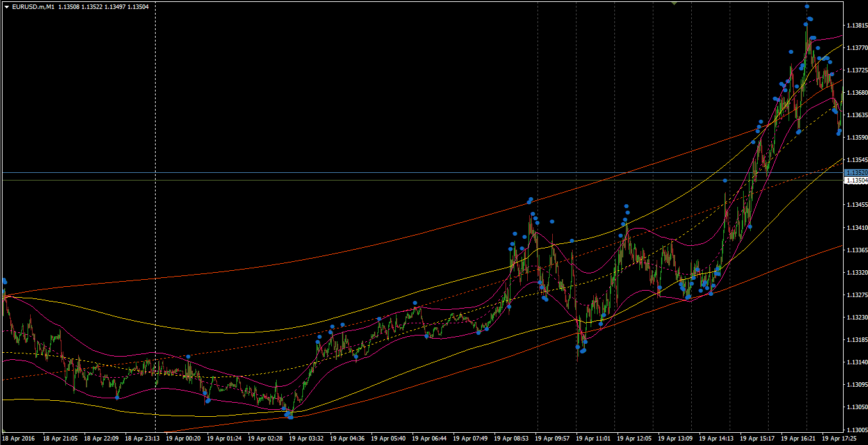Image resolution: width=868 pixels, height=445 pixels.
Task: Click the 19 Apr 11:01 time label
Action: [x=594, y=439]
